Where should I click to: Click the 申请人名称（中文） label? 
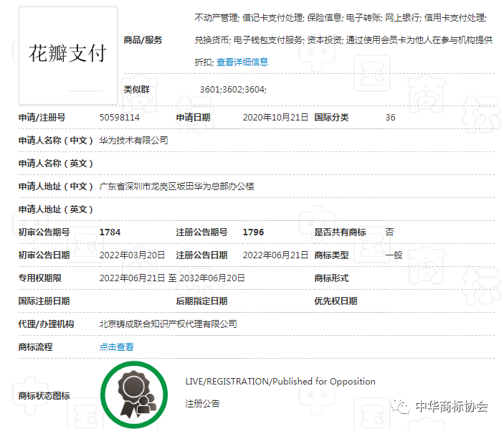56,140
